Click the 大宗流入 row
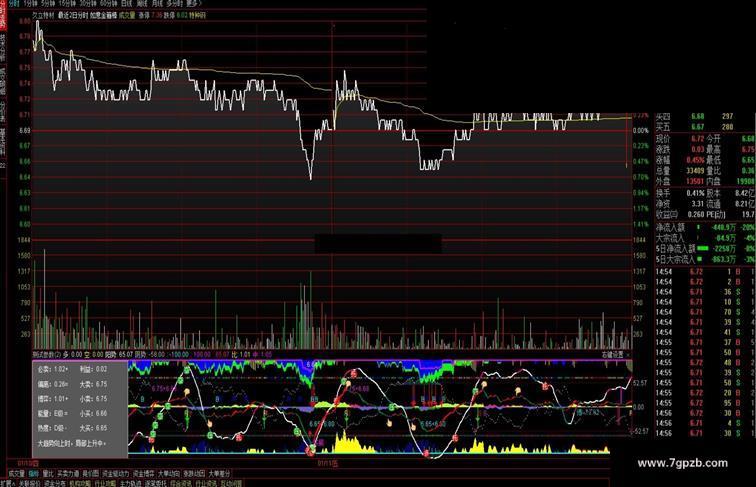This screenshot has height=487, width=756. click(x=705, y=238)
